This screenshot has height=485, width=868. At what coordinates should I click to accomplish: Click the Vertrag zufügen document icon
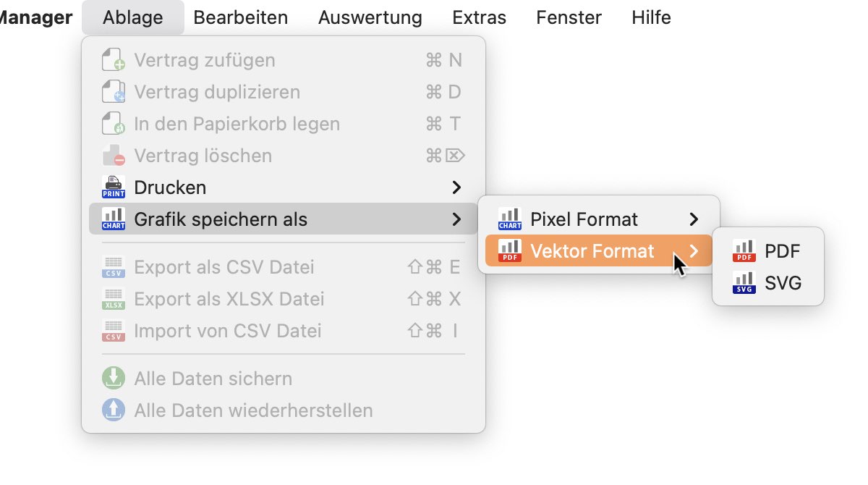(x=114, y=60)
